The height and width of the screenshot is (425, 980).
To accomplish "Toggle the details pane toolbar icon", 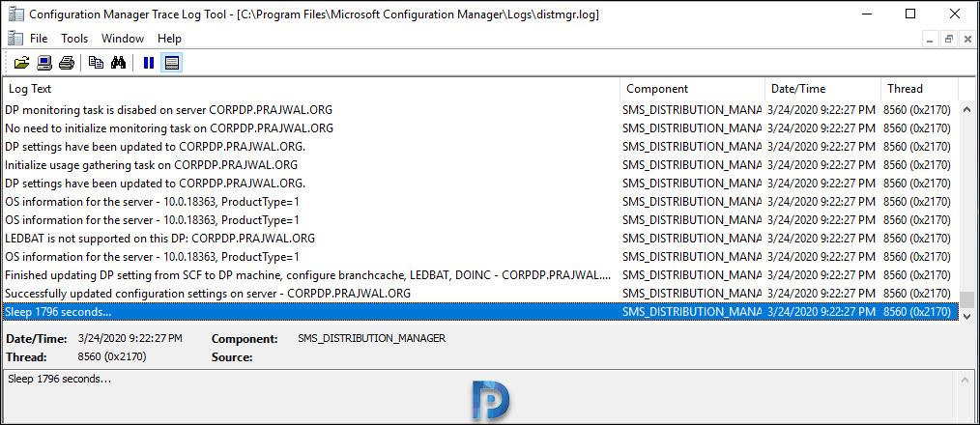I will (171, 63).
